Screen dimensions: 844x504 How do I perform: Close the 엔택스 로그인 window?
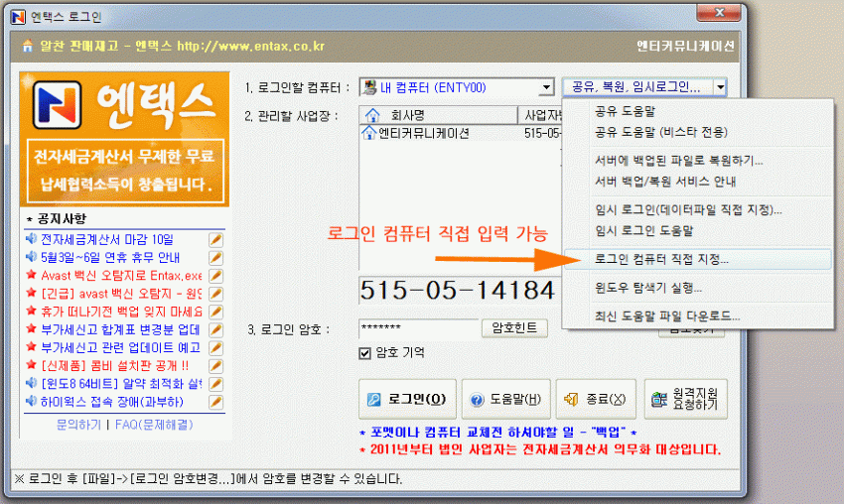[x=719, y=12]
